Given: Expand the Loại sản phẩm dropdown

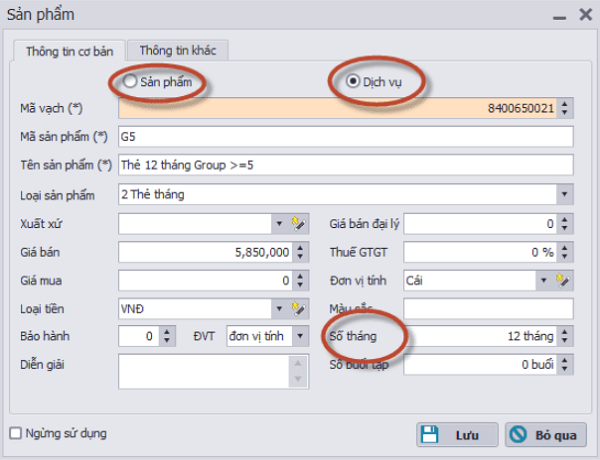Looking at the screenshot, I should pos(565,194).
